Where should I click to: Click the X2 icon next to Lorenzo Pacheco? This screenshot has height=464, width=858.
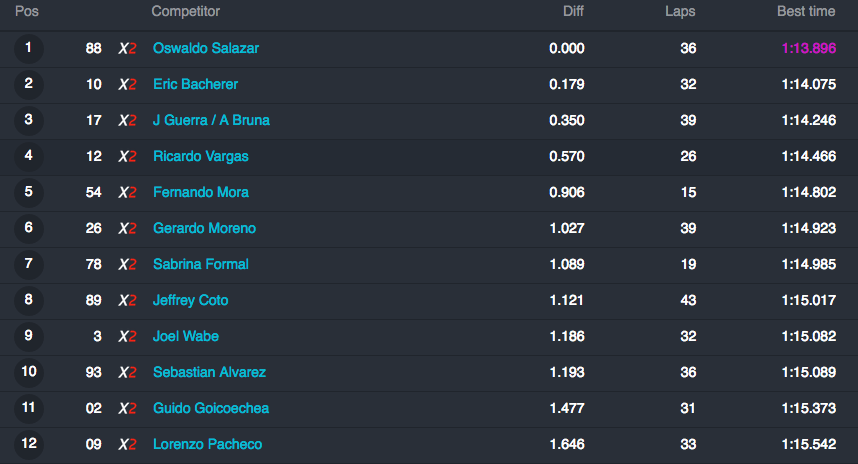point(127,444)
